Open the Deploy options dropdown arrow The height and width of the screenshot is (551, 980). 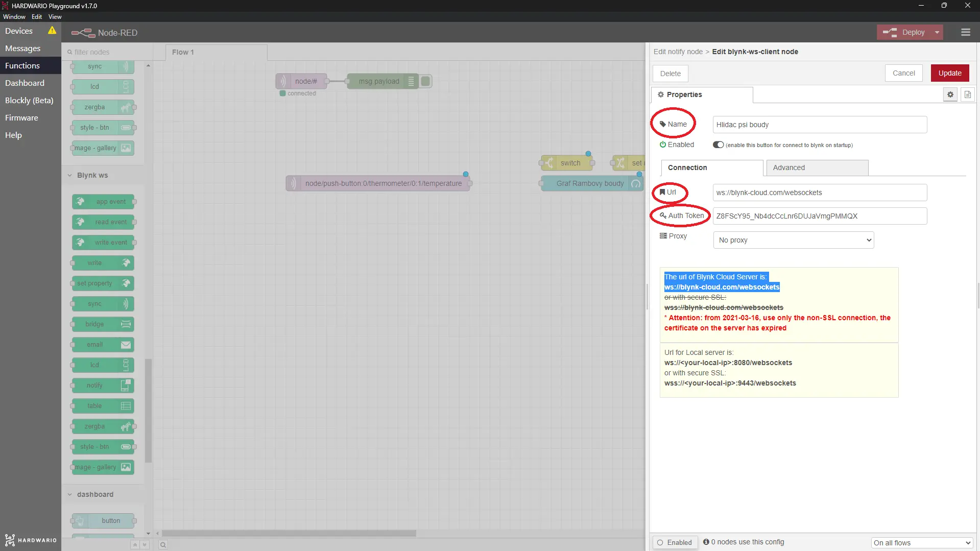(x=937, y=32)
